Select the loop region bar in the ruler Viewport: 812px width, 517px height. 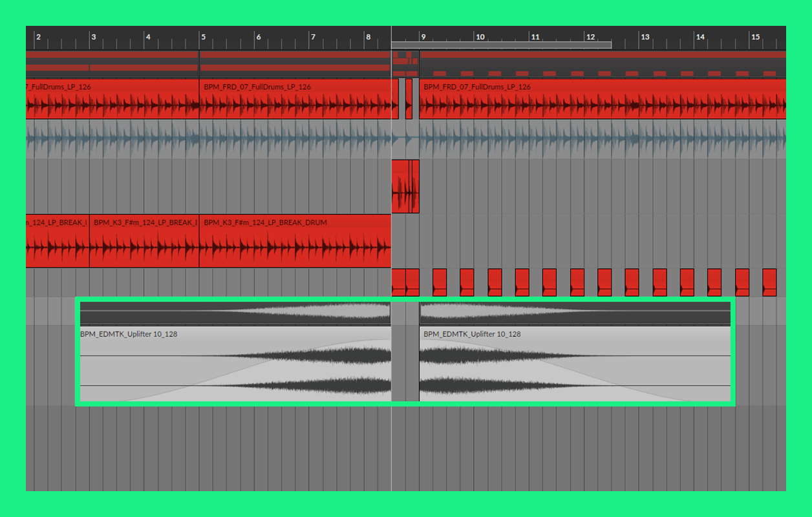pyautogui.click(x=501, y=45)
